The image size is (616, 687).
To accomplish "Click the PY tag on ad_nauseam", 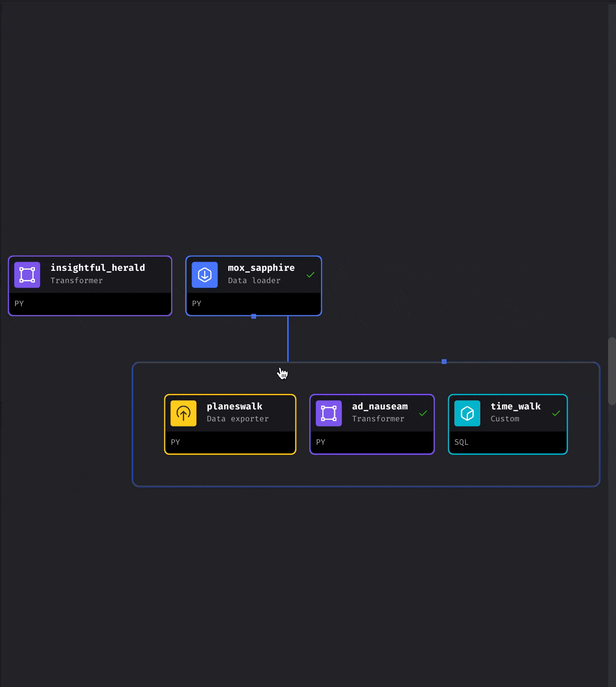I will point(321,442).
